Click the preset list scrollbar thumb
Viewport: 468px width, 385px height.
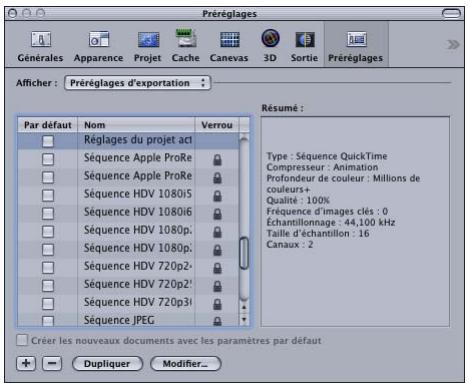coord(244,253)
